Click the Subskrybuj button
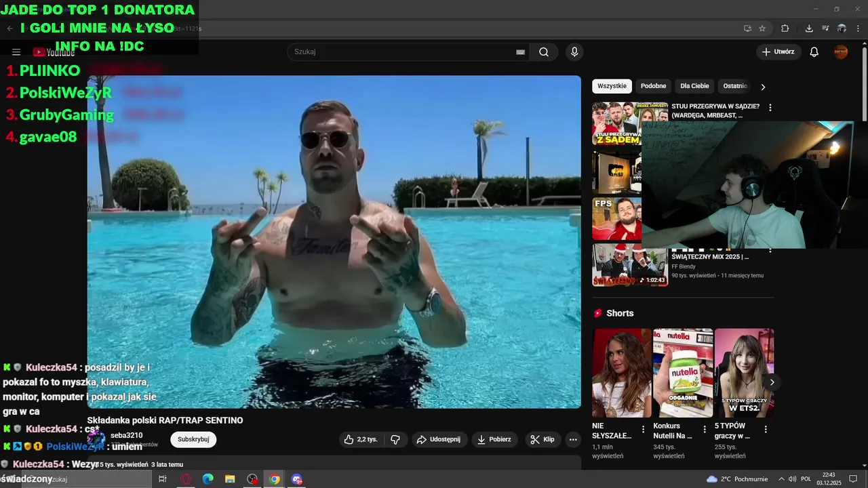The width and height of the screenshot is (868, 488). coord(193,439)
